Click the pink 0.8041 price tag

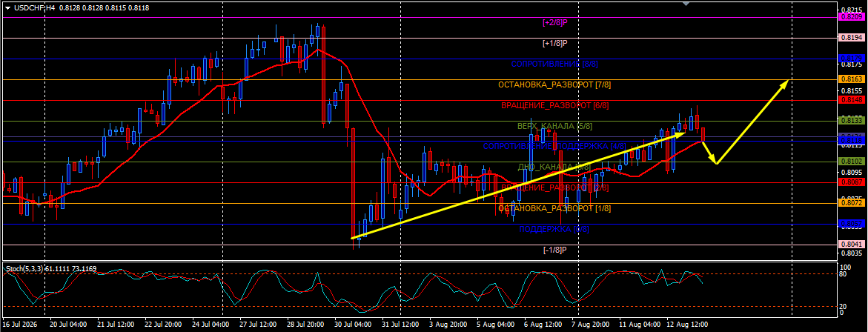(x=850, y=245)
